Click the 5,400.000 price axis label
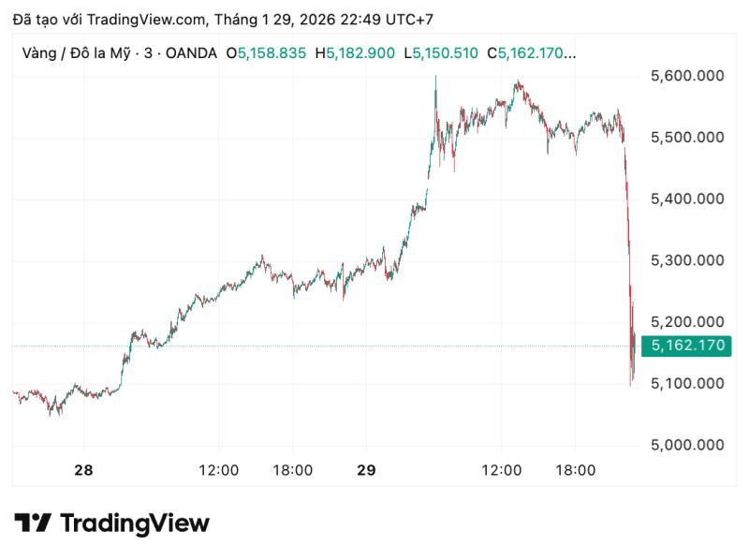Viewport: 749px width, 560px height. pos(687,199)
